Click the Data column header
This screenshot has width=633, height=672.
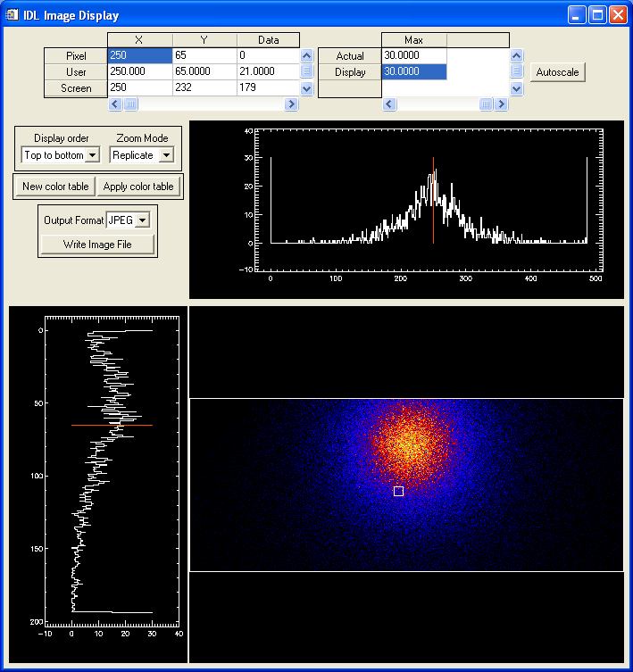point(268,39)
